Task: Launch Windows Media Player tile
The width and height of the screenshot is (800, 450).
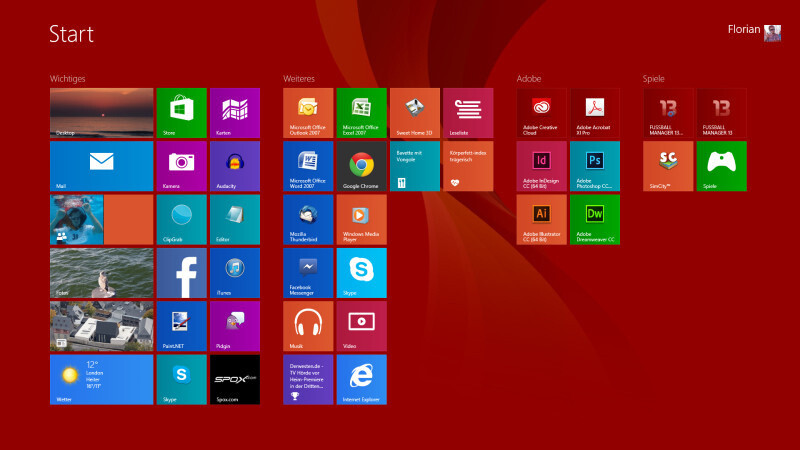Action: (x=361, y=219)
